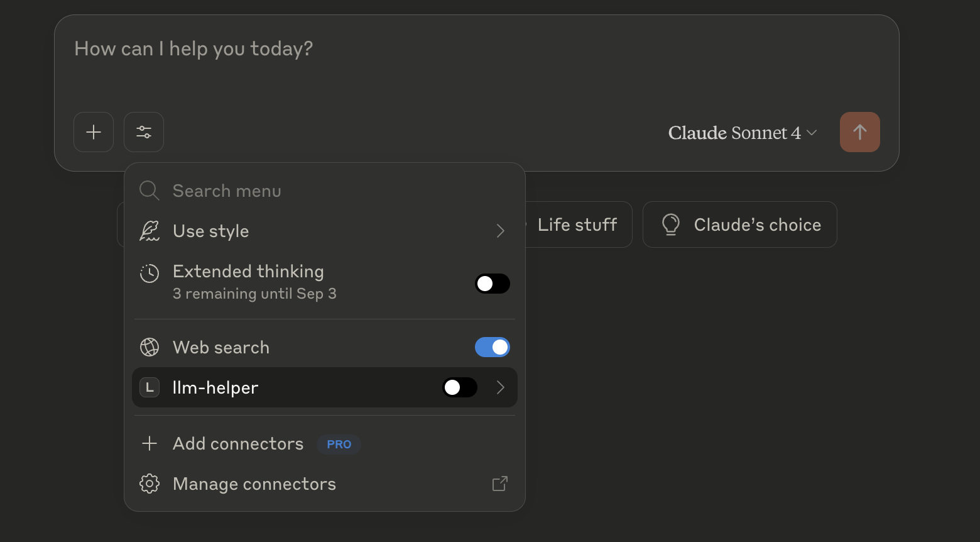This screenshot has width=980, height=542.
Task: Open Manage connectors from the menu
Action: (x=325, y=484)
